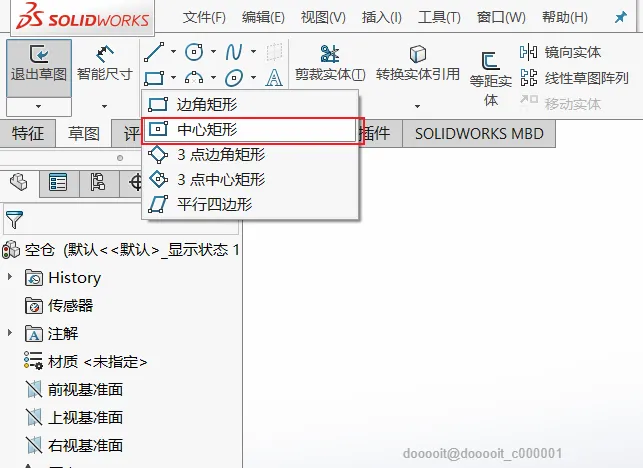
Task: Open the Arc tool dropdown arrow
Action: coord(213,77)
